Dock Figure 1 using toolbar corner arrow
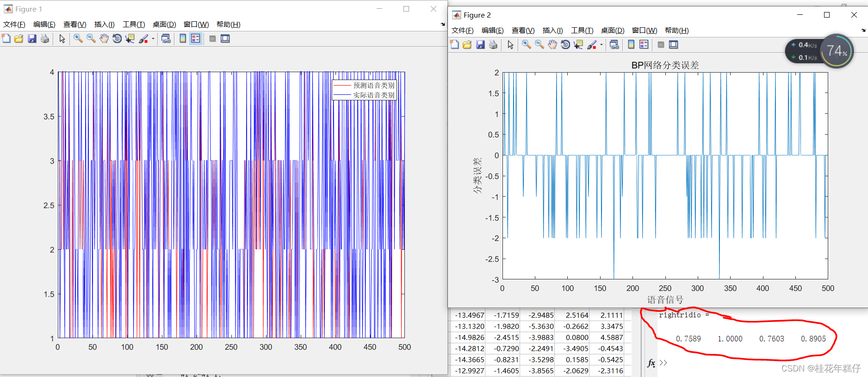 coord(443,24)
